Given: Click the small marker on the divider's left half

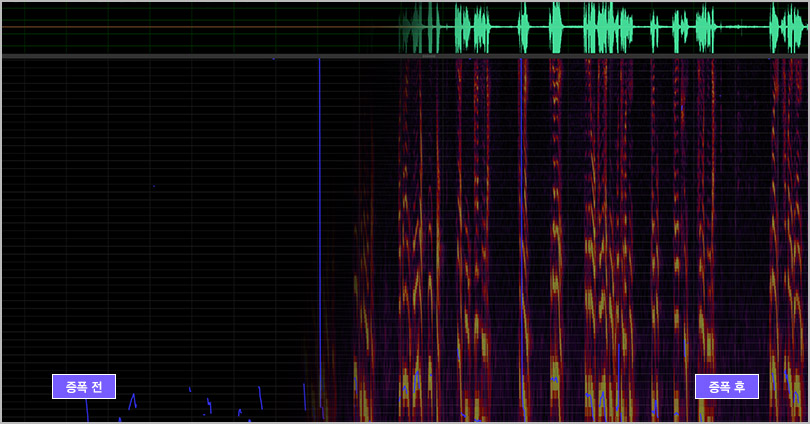Looking at the screenshot, I should coord(273,58).
